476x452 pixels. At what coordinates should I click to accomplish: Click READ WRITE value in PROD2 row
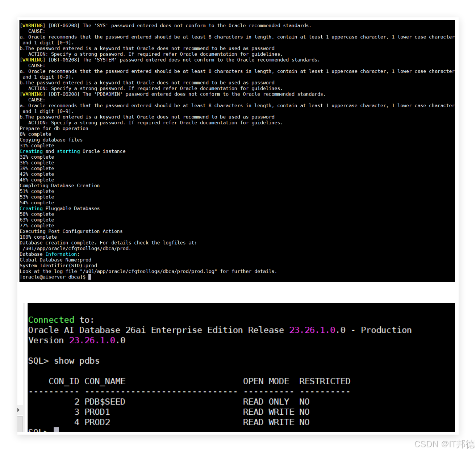pyautogui.click(x=269, y=422)
